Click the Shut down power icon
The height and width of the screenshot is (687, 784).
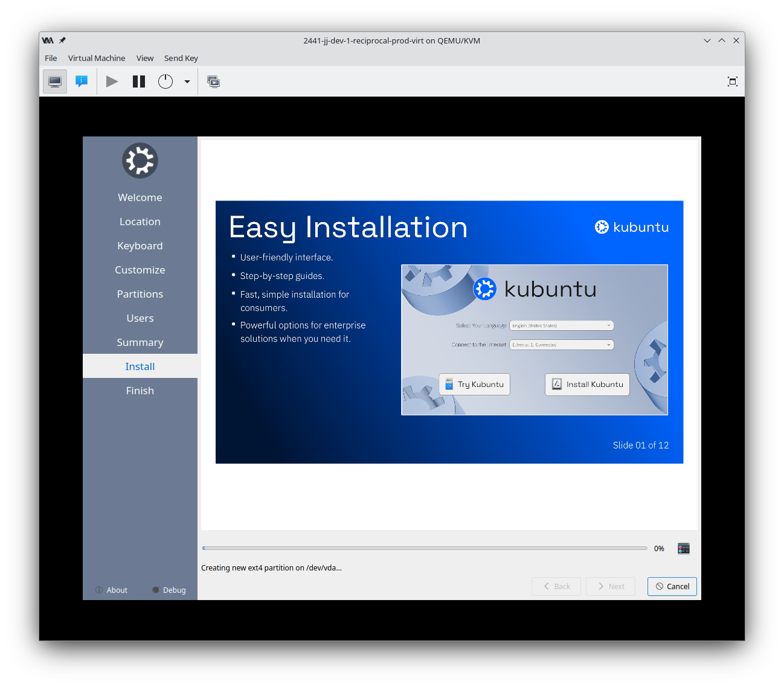pyautogui.click(x=165, y=81)
